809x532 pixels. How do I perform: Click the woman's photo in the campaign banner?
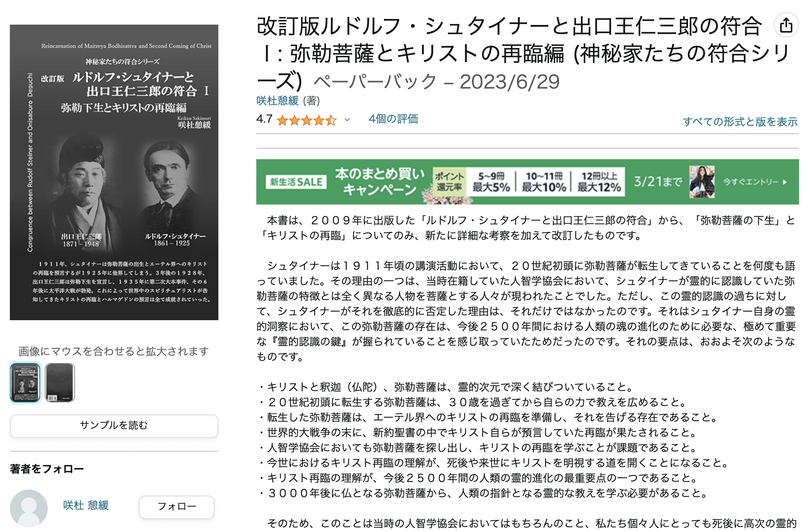[702, 182]
